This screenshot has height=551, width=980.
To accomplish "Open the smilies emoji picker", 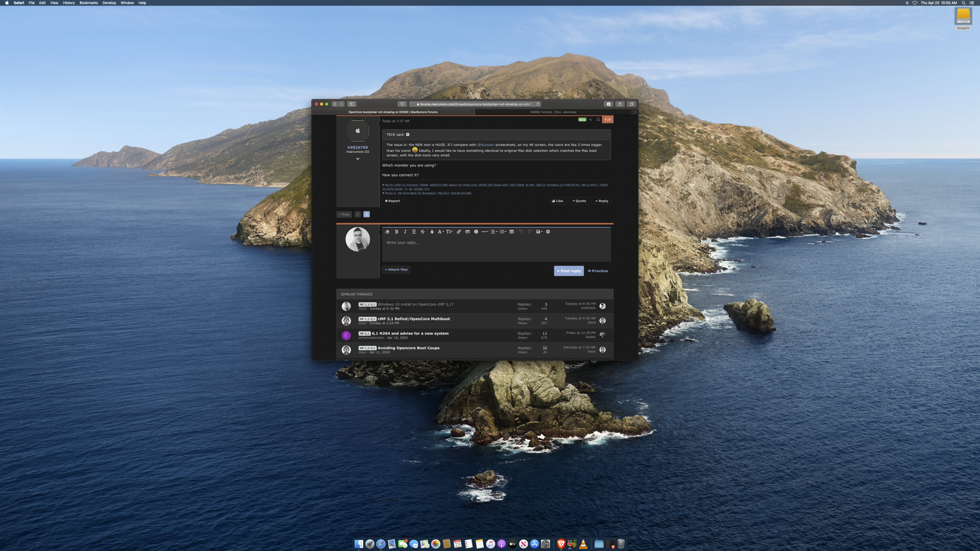I will tap(476, 232).
